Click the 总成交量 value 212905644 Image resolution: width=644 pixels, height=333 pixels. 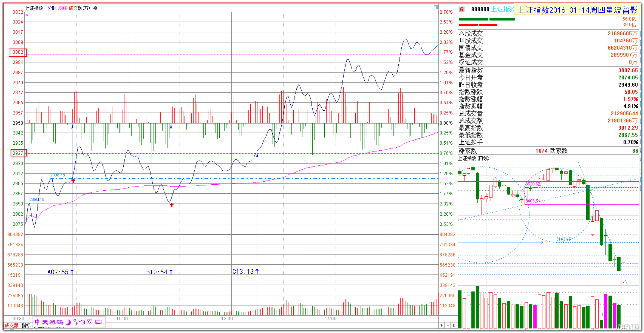pyautogui.click(x=624, y=113)
